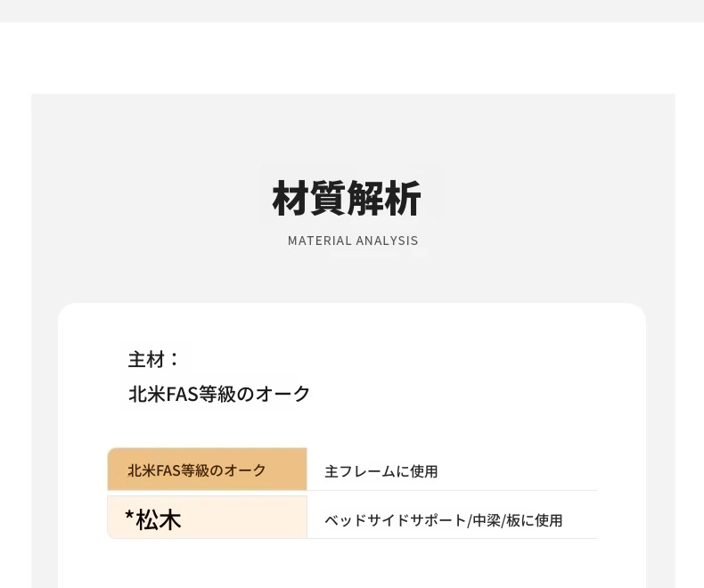Click 析 character in the heading
The image size is (704, 588).
coord(403,198)
